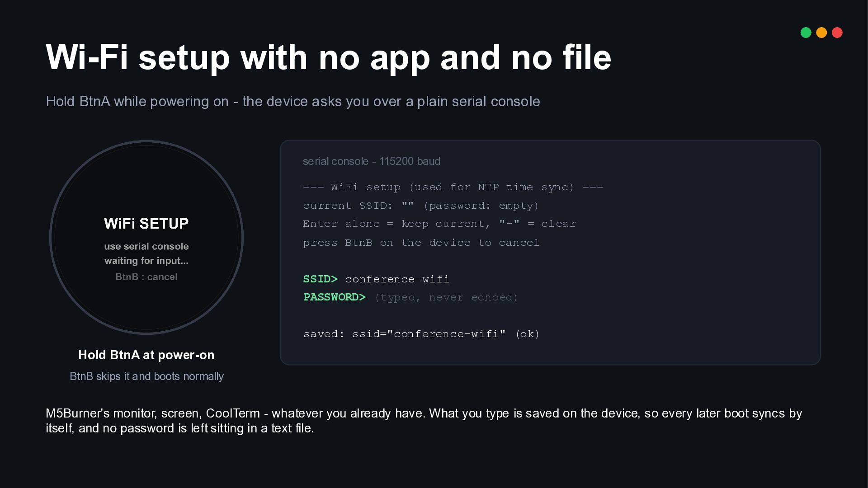Click the orange dot in the corner
Image resolution: width=868 pixels, height=488 pixels.
pos(821,33)
